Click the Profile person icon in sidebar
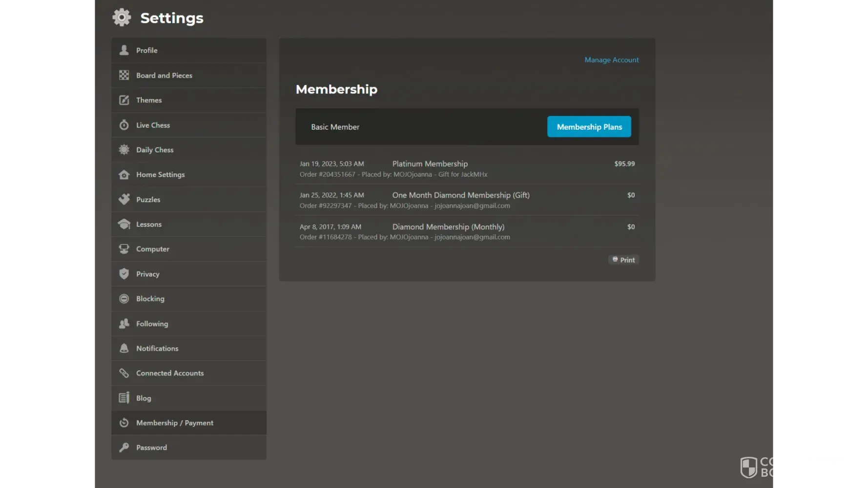868x488 pixels. pyautogui.click(x=124, y=50)
